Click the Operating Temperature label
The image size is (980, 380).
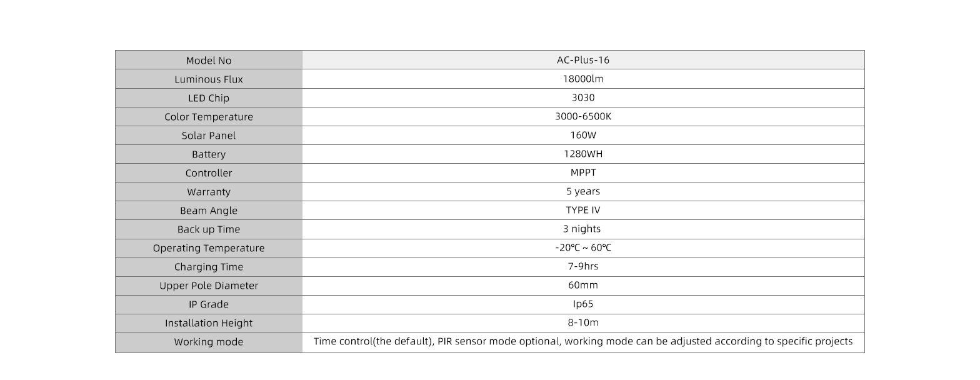[x=208, y=248]
